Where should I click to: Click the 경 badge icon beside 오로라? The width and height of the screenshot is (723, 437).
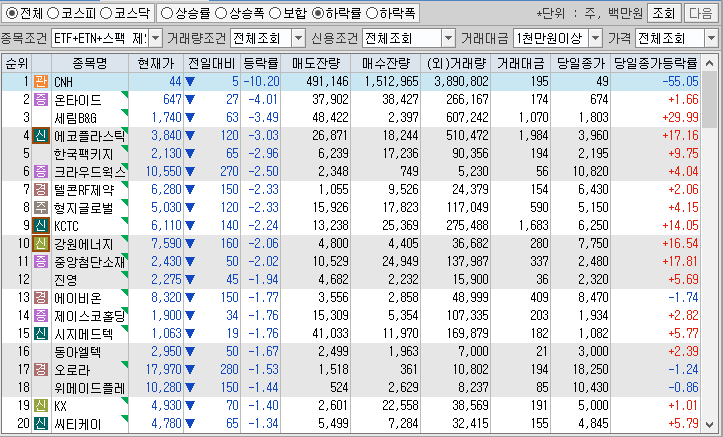click(41, 369)
